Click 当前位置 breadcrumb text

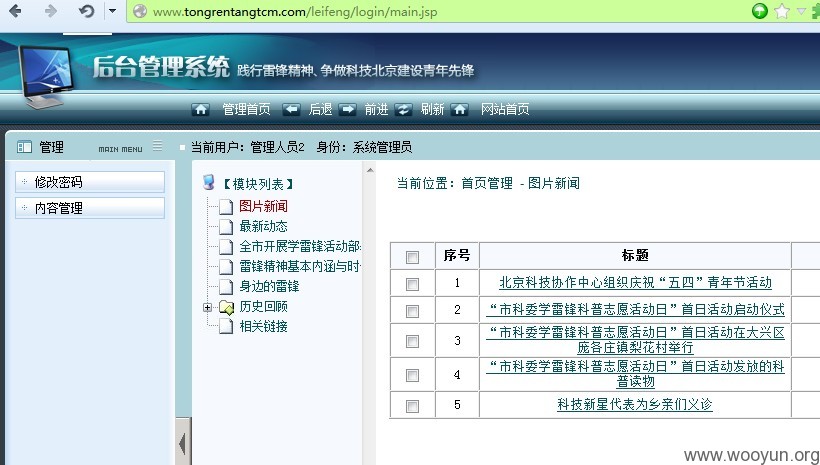pos(488,183)
